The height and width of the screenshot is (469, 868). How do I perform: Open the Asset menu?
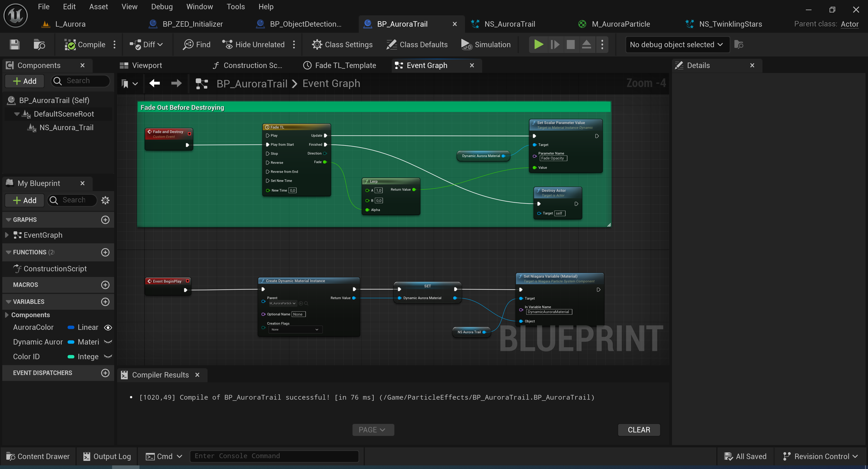coord(98,7)
